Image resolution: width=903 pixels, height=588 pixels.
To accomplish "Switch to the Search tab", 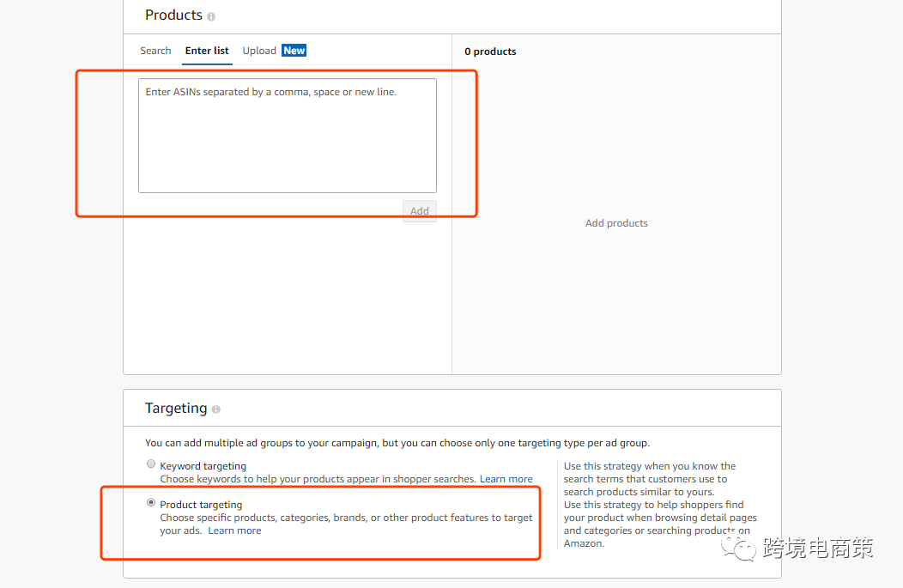I will pos(155,51).
